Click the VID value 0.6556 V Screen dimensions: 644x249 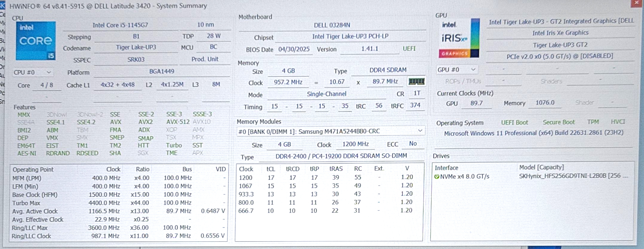(213, 236)
